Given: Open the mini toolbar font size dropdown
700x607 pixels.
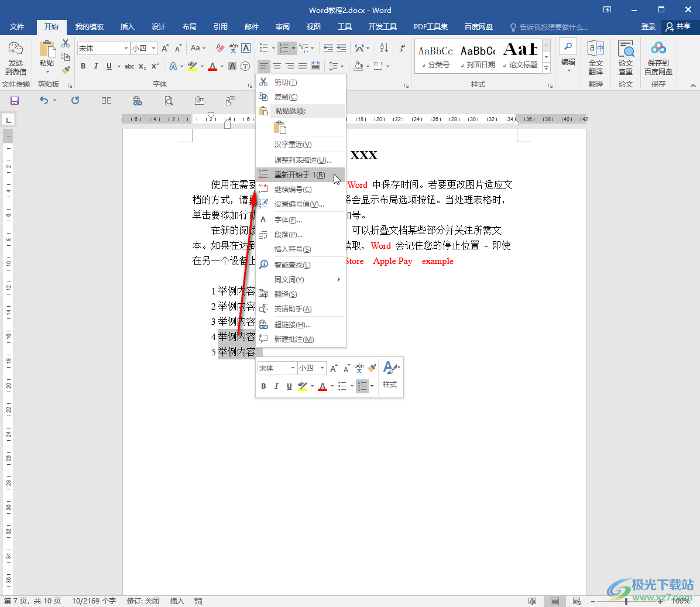Looking at the screenshot, I should tap(322, 368).
